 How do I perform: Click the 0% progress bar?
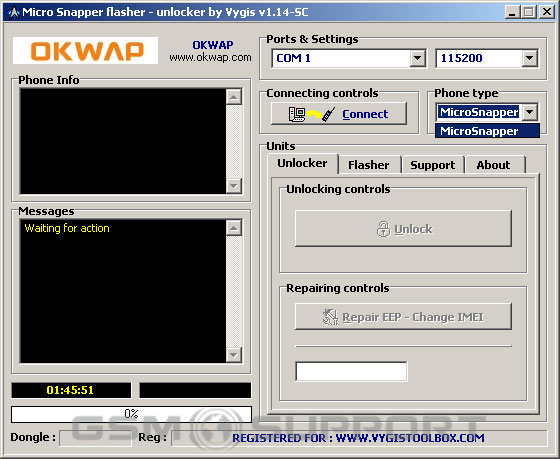131,414
